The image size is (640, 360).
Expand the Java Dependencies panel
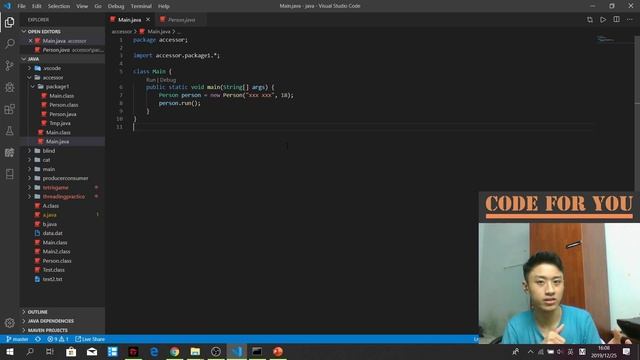click(x=62, y=321)
